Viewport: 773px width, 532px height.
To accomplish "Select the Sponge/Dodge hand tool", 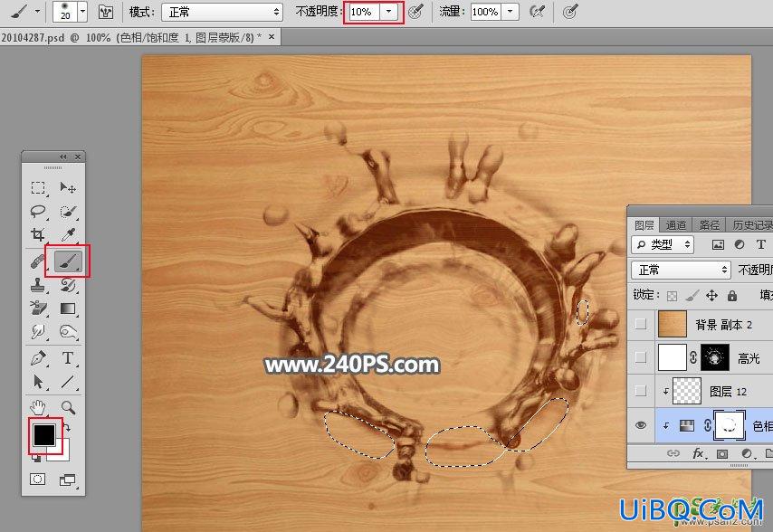I will 68,331.
